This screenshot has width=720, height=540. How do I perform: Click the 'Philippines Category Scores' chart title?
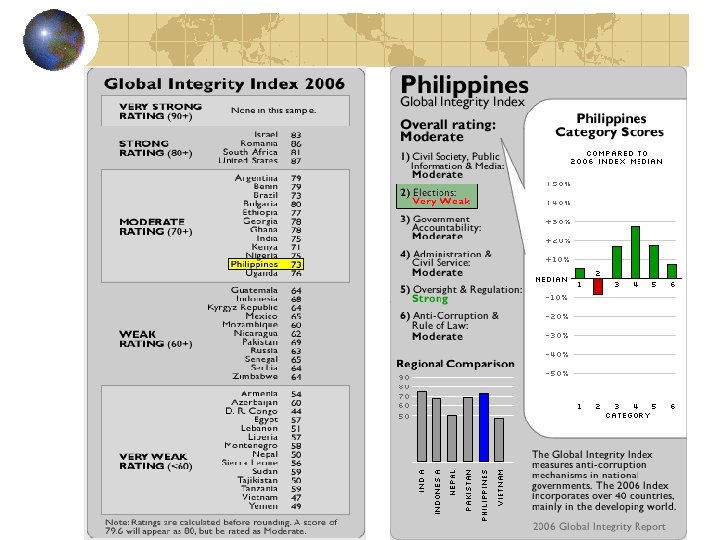point(610,125)
